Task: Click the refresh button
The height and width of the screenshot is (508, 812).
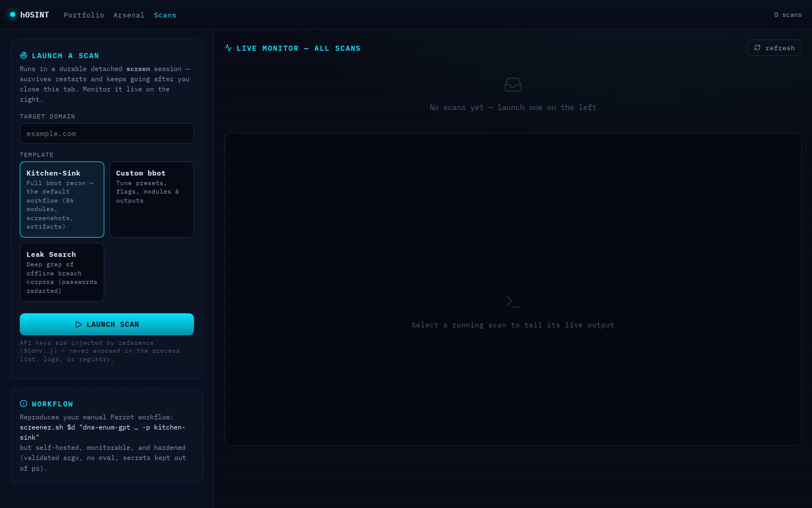Action: (775, 48)
